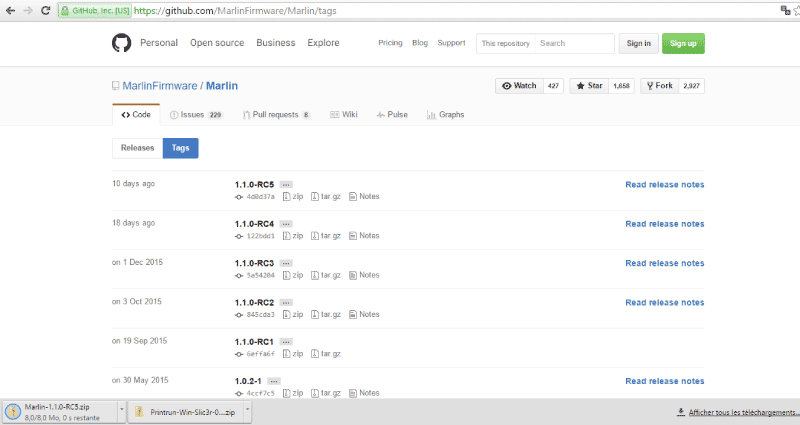
Task: Open the Wiki tab
Action: click(x=344, y=115)
